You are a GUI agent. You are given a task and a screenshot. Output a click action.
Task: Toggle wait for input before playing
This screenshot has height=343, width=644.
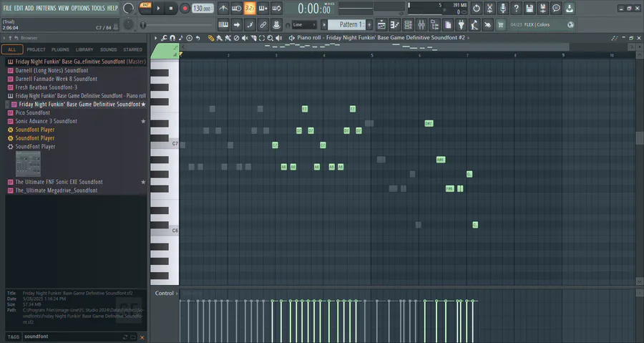pos(237,8)
